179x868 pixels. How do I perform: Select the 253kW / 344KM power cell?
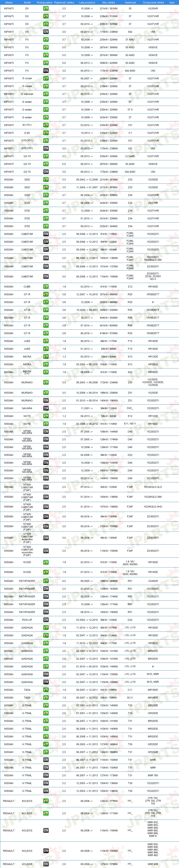(x=108, y=226)
